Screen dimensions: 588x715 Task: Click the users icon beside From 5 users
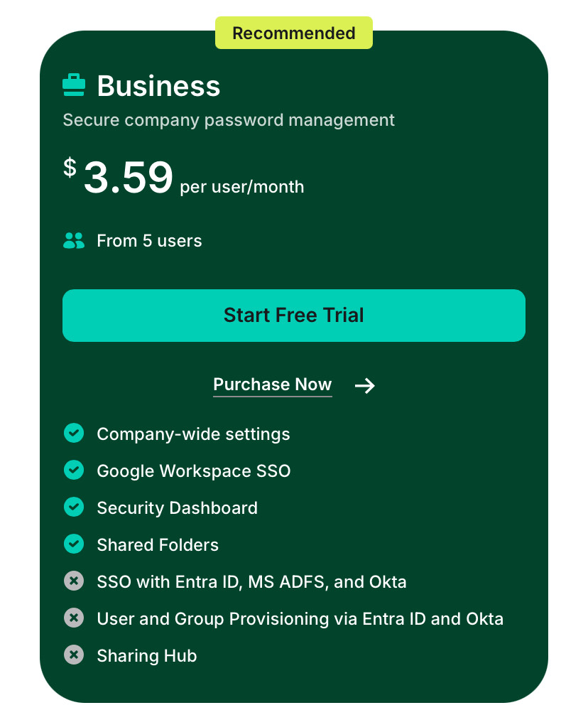coord(74,241)
